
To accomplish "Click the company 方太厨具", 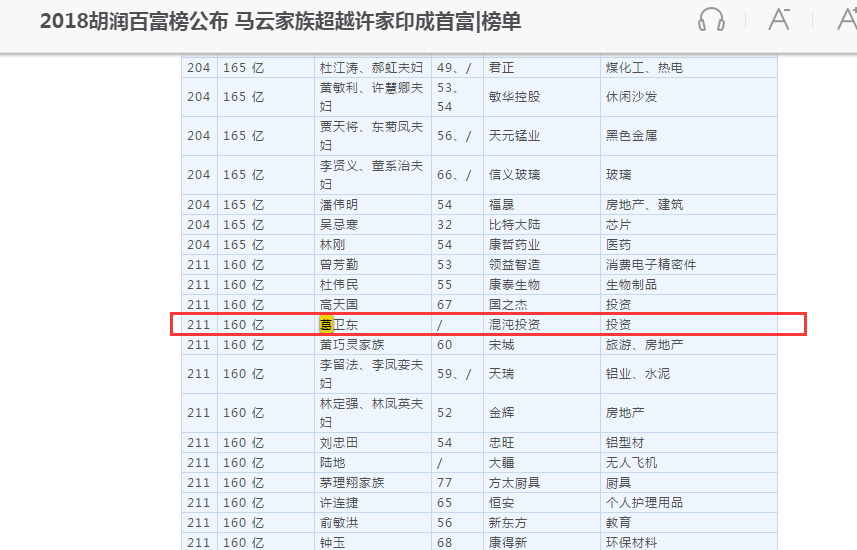I will click(x=514, y=483).
